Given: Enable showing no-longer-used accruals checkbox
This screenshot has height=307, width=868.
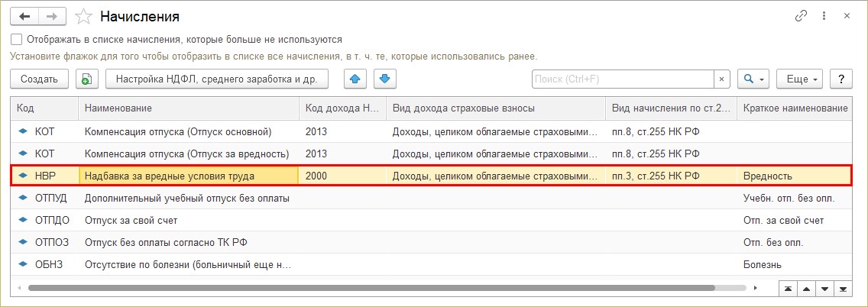Looking at the screenshot, I should [17, 39].
